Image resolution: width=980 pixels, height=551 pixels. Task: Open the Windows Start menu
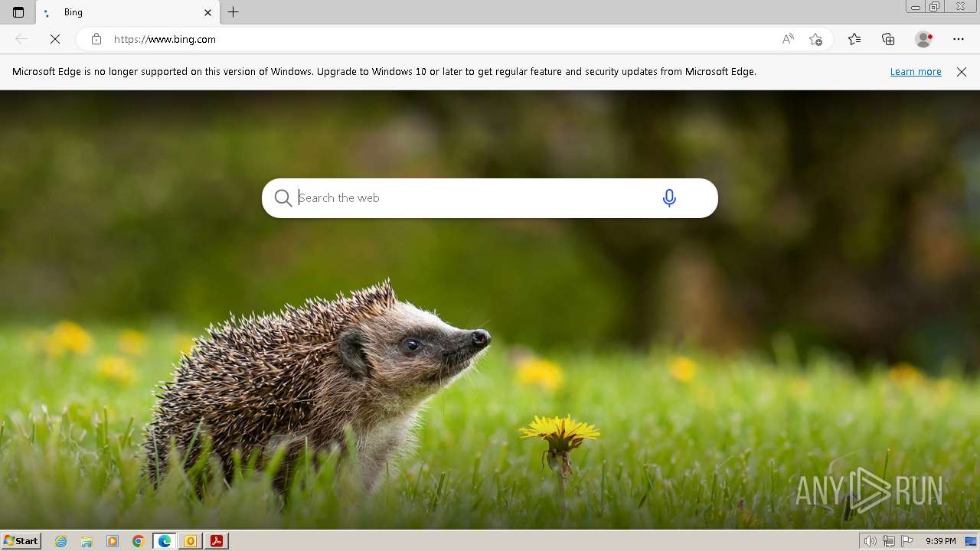[21, 541]
